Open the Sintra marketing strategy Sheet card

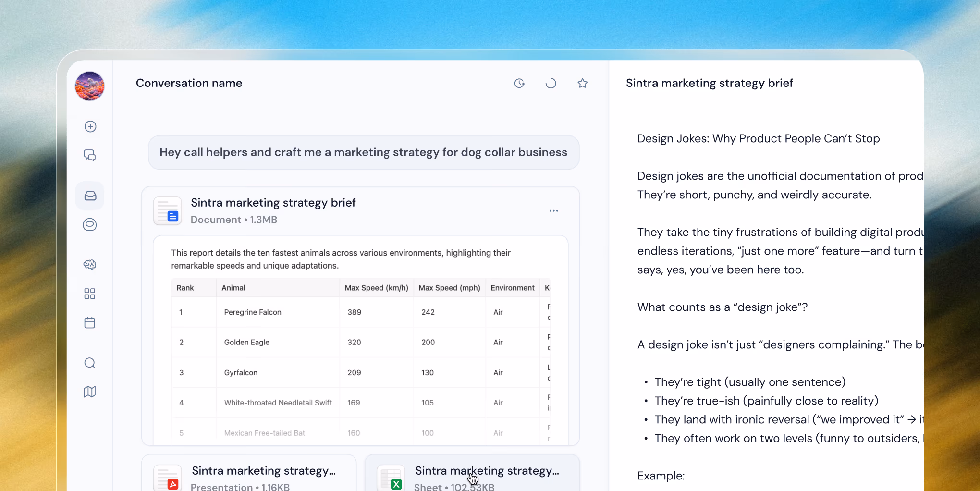pos(472,473)
